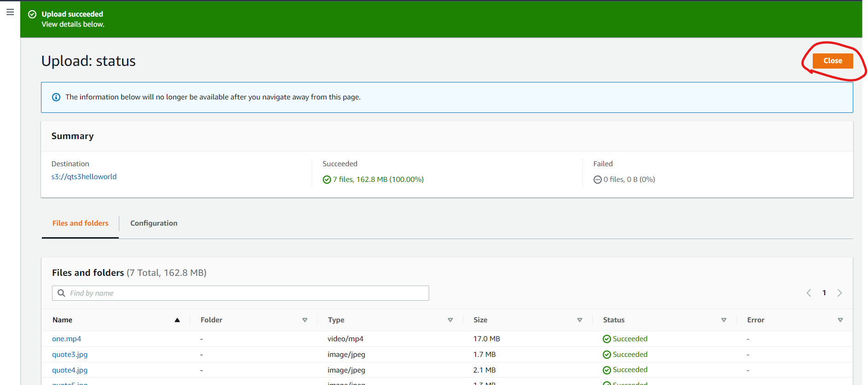The height and width of the screenshot is (385, 868).
Task: Click the success icon for one.mp4
Action: (607, 339)
